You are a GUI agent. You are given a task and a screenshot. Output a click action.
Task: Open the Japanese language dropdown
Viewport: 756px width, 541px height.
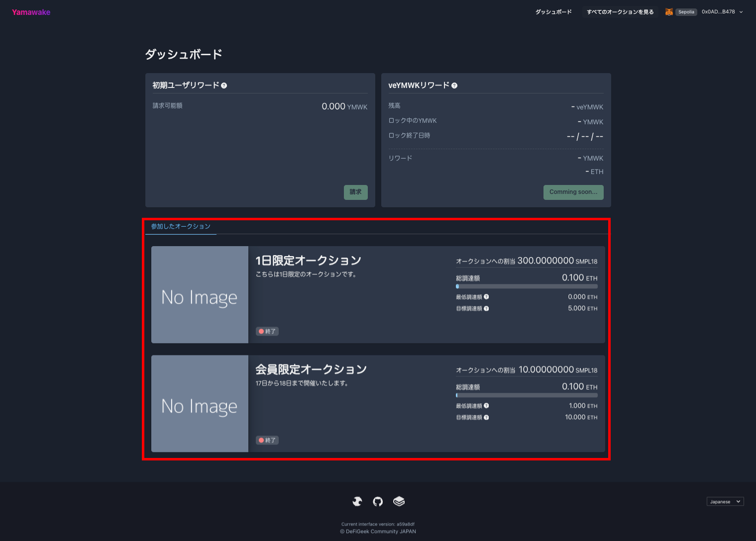pos(725,502)
